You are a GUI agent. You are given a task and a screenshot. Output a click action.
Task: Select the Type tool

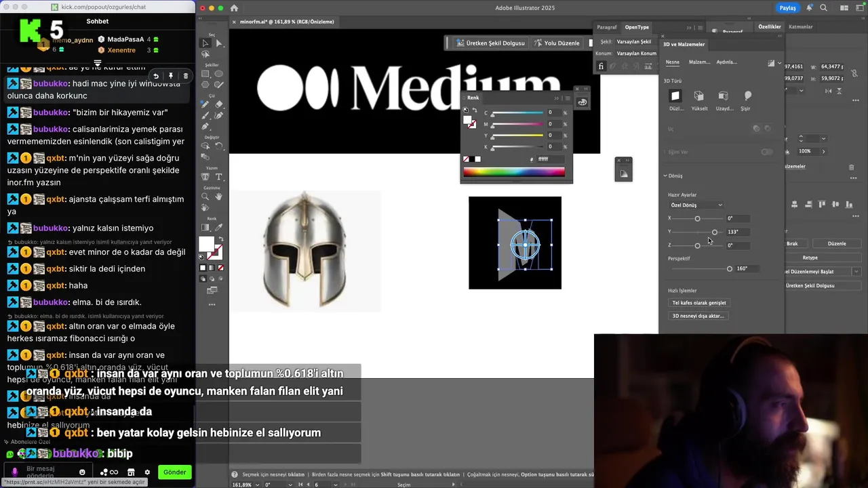click(218, 177)
